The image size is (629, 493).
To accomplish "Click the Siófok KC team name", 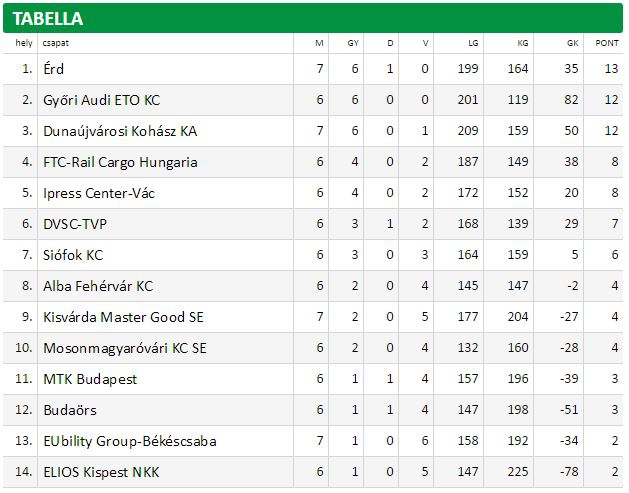I will tap(73, 255).
